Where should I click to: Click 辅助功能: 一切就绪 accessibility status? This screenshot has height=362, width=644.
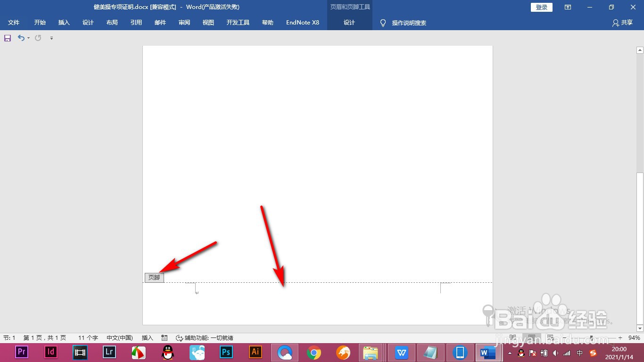tap(205, 338)
